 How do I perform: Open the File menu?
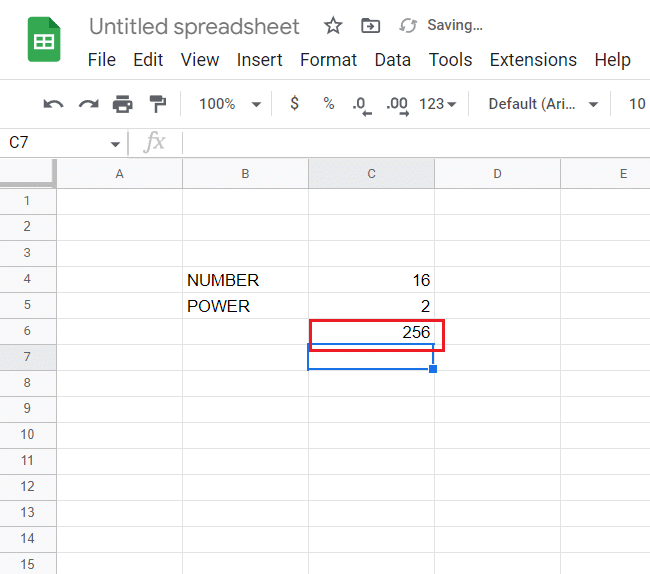[102, 60]
